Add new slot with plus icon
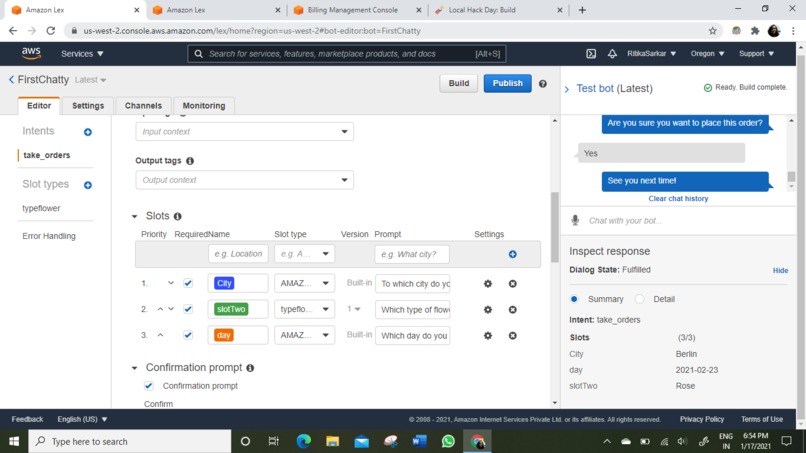This screenshot has width=806, height=453. pyautogui.click(x=512, y=254)
